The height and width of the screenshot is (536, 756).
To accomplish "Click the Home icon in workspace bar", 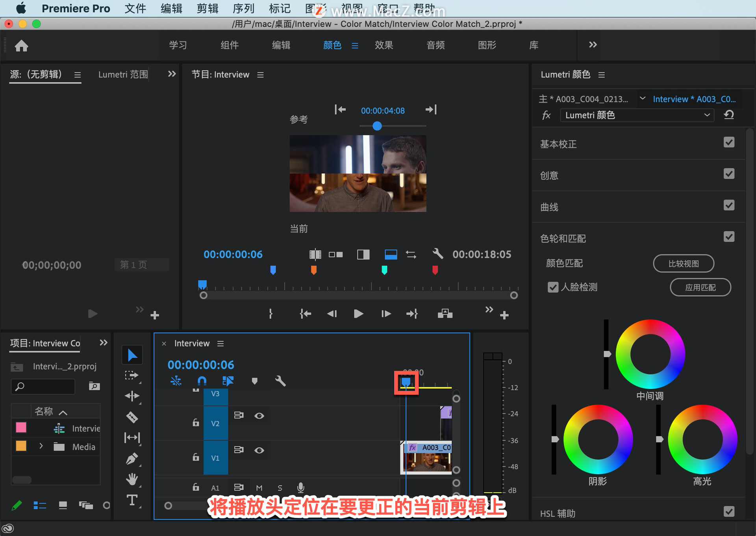I will [x=22, y=46].
